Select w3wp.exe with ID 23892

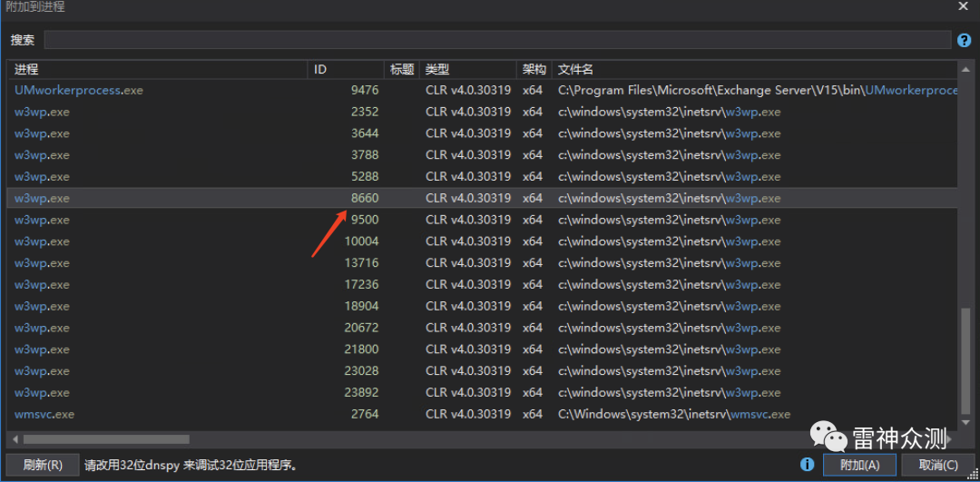coord(482,393)
